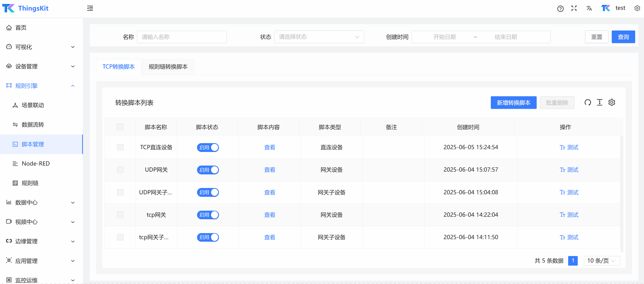The width and height of the screenshot is (644, 284).
Task: Click the 场景联动 icon
Action: click(15, 105)
